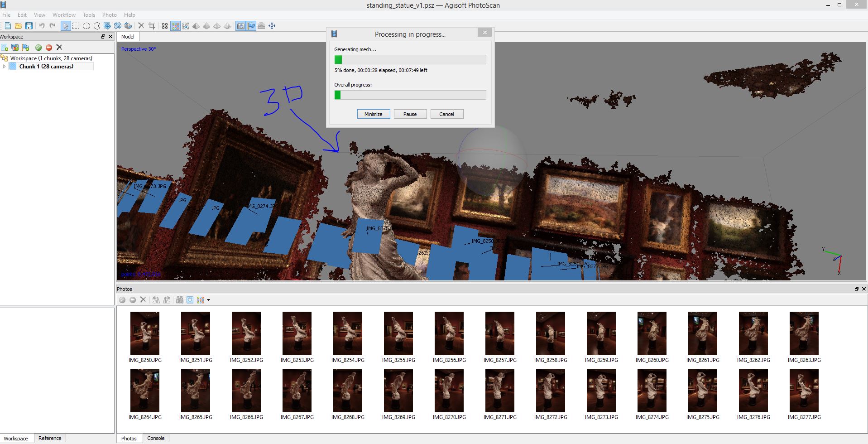Click the Reset View icon

(x=272, y=26)
